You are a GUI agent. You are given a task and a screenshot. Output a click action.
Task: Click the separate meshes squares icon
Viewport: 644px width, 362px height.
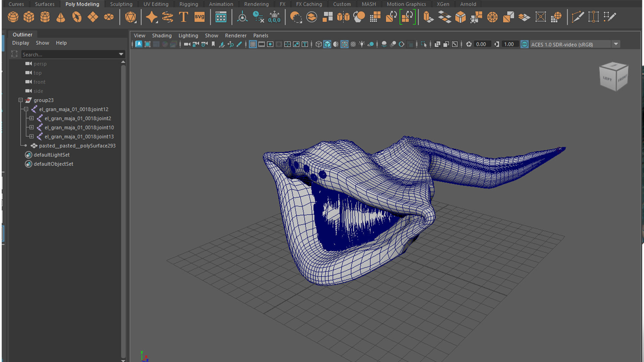pos(327,17)
